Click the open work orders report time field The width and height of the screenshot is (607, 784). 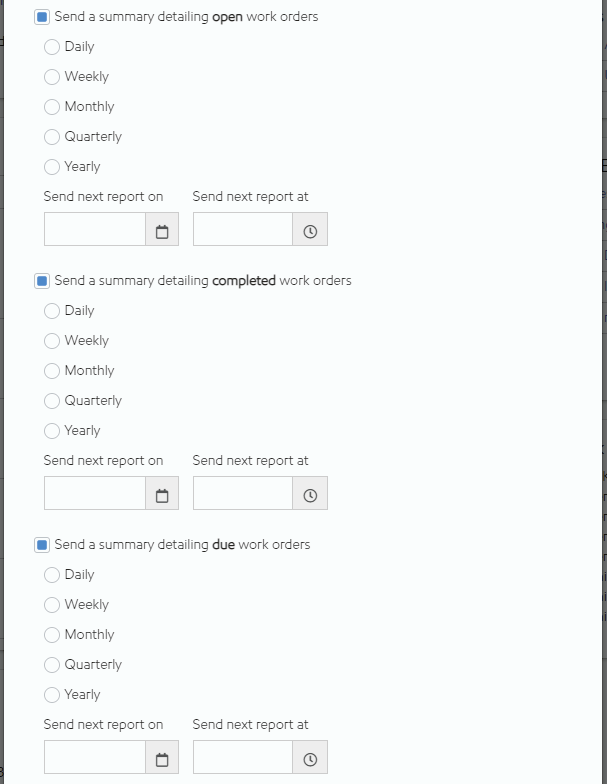[x=243, y=230]
